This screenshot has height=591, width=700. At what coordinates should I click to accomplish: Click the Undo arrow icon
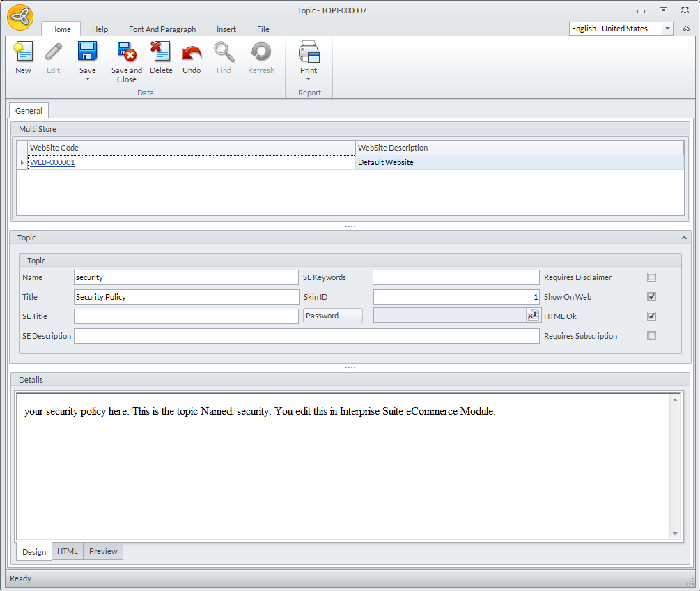(192, 53)
